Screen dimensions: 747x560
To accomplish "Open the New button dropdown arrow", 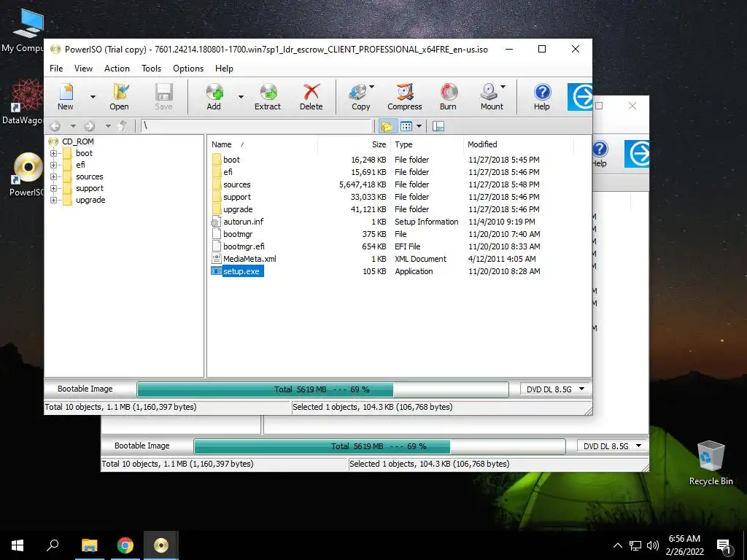I will (93, 97).
